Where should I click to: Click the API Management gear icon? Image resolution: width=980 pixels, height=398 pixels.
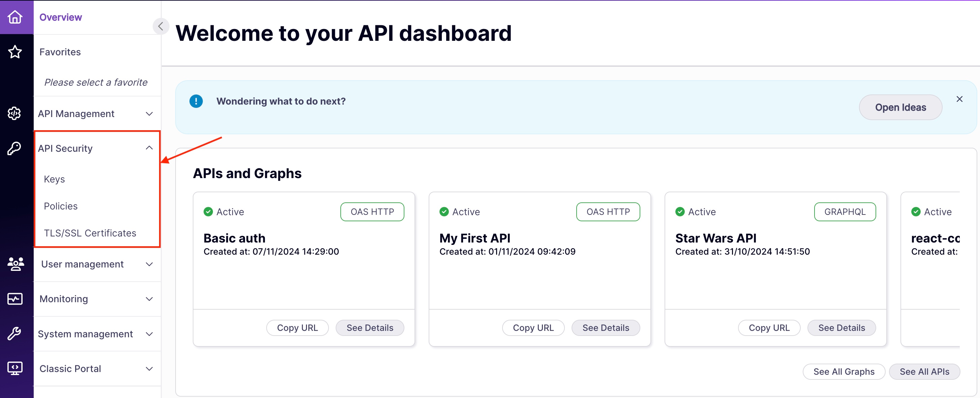coord(14,113)
